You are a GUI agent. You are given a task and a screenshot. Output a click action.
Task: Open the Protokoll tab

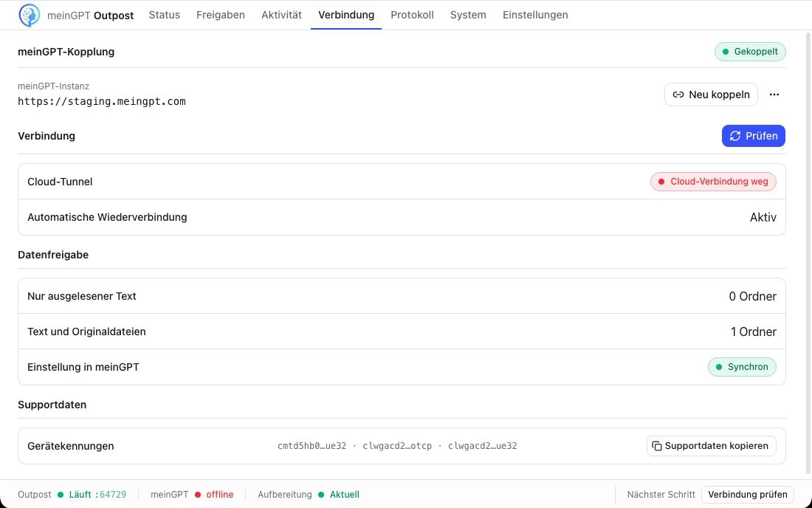412,15
